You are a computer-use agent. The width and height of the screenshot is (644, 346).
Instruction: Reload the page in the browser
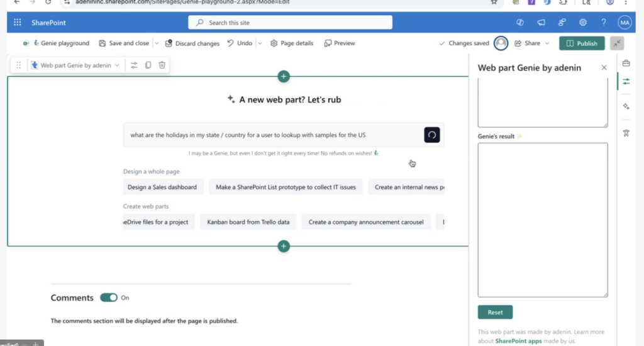point(48,2)
